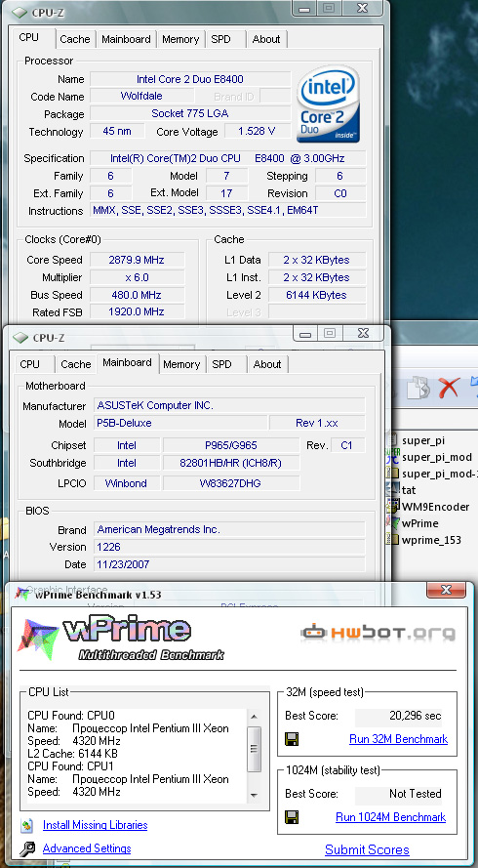Open Memory tab in lower CPU-Z window
The image size is (478, 868).
(x=181, y=364)
